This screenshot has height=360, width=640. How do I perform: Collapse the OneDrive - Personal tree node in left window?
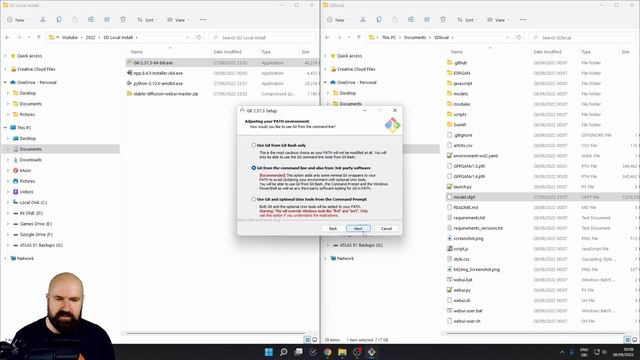point(5,82)
